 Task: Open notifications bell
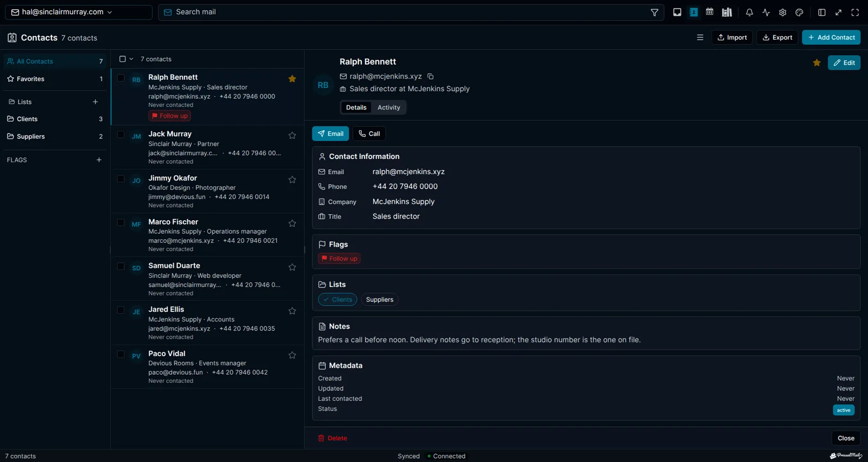[x=749, y=12]
